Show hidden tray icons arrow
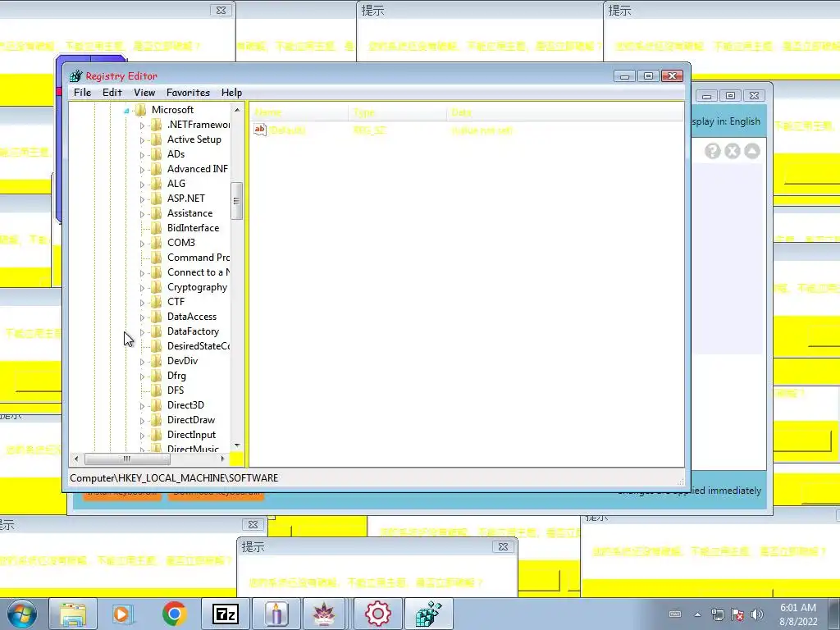This screenshot has width=840, height=630. (697, 614)
